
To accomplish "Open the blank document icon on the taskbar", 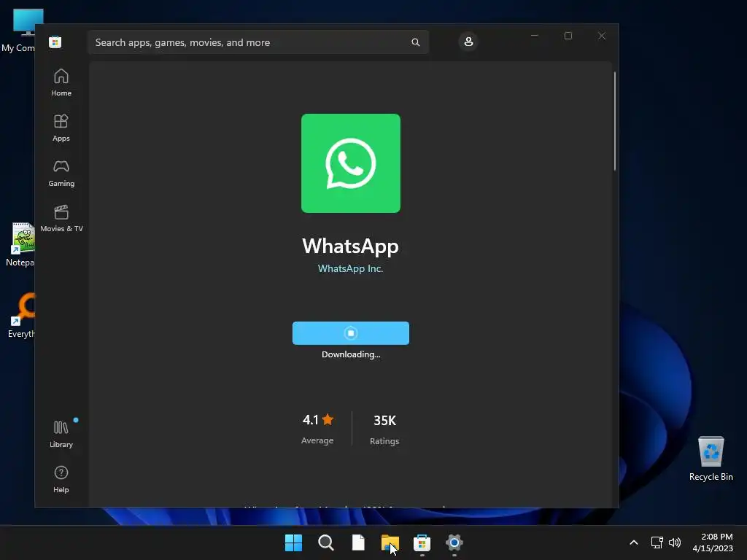I will tap(358, 542).
